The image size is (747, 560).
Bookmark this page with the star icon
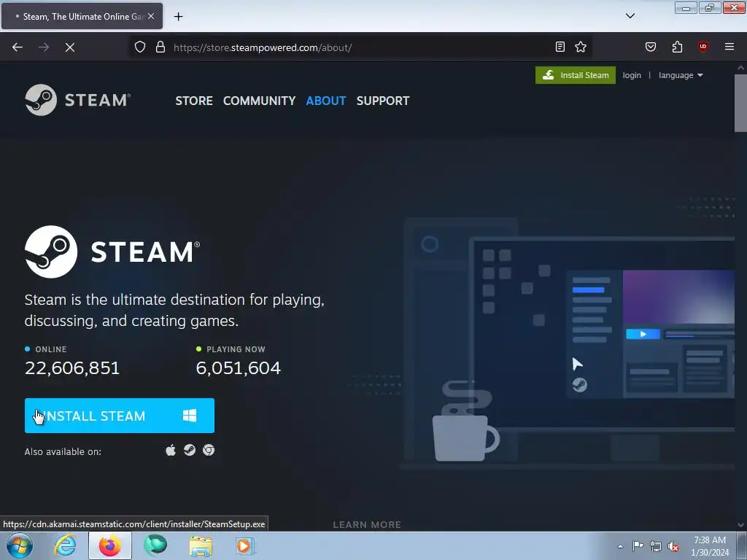(581, 47)
